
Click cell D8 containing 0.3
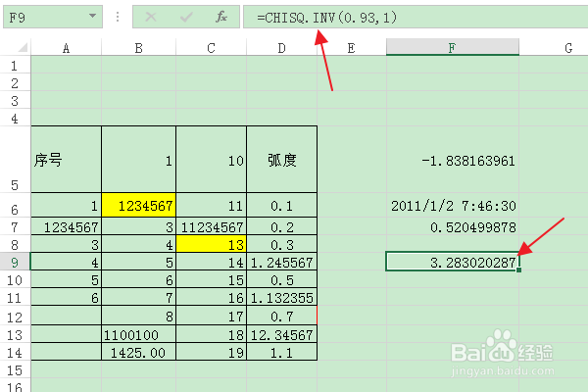[x=281, y=244]
